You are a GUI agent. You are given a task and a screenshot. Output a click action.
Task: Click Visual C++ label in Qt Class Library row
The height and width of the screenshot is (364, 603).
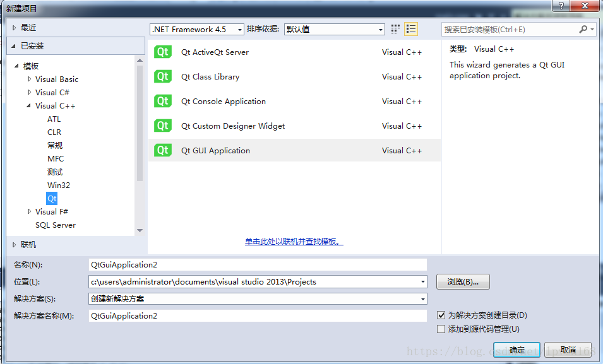point(402,77)
